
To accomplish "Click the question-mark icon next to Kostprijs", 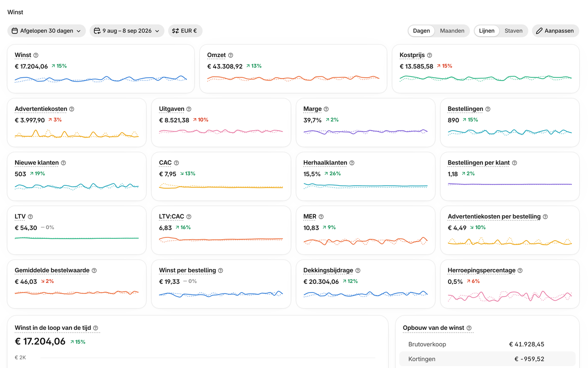I will 430,55.
